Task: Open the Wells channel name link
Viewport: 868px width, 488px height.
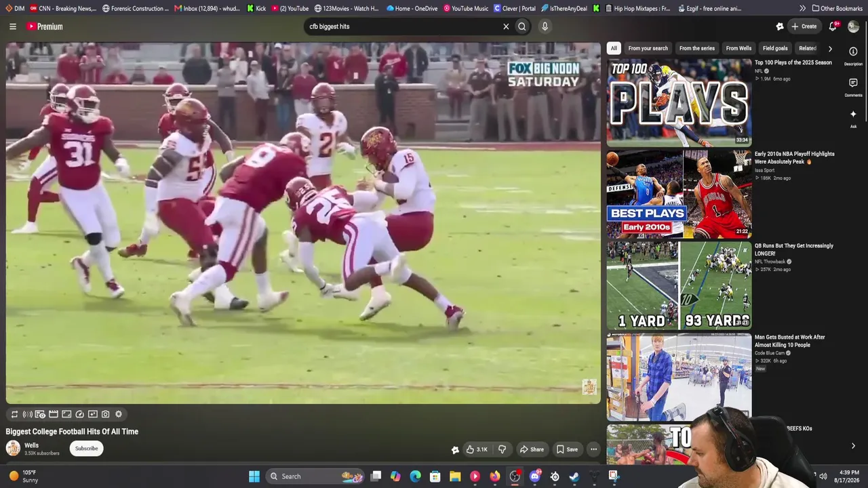Action: pyautogui.click(x=31, y=445)
